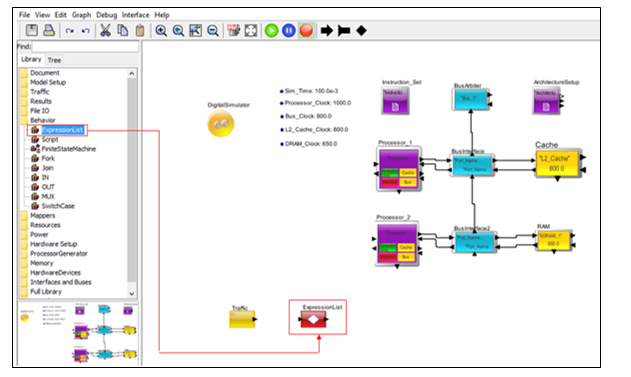
Task: Click in the Find search field
Action: coord(85,47)
